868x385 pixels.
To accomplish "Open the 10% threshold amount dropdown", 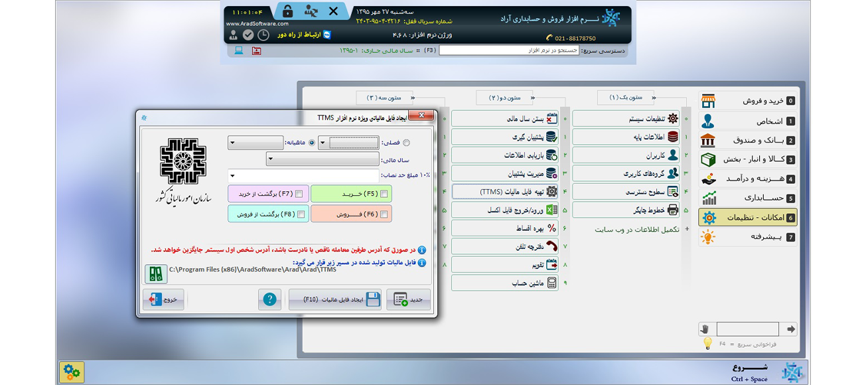I will pos(234,176).
